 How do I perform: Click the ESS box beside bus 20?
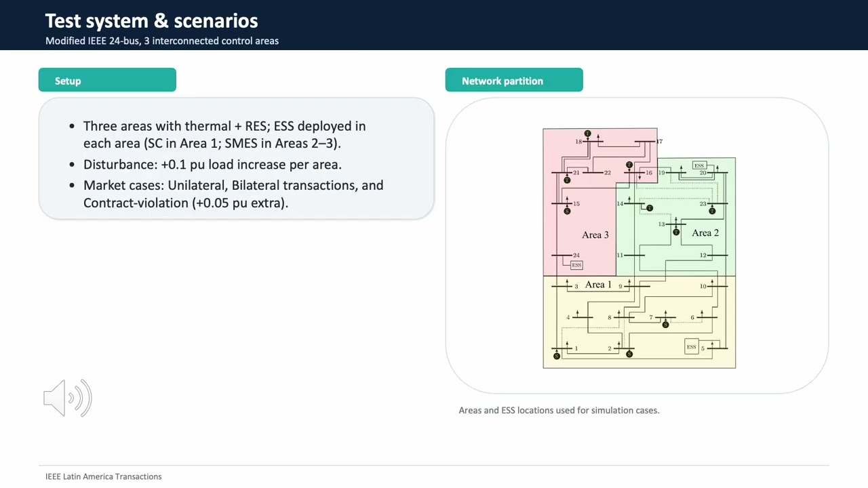699,165
